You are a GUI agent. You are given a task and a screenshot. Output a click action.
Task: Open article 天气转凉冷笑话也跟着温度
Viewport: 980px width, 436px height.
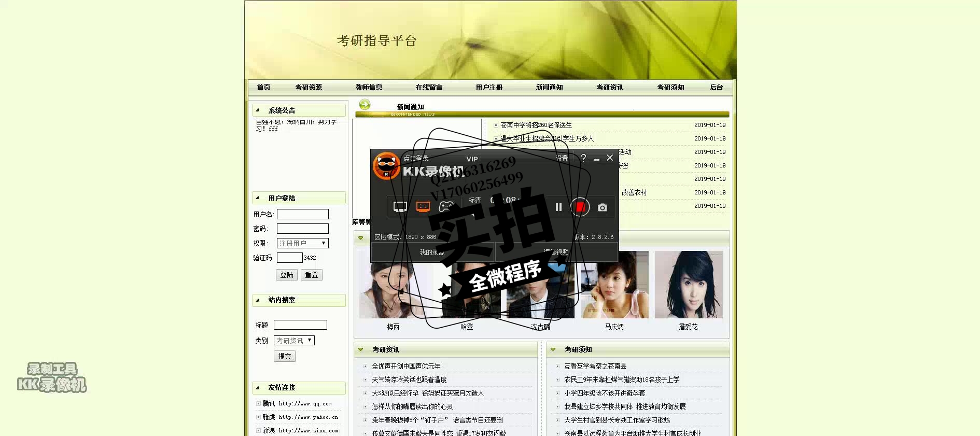pos(409,379)
